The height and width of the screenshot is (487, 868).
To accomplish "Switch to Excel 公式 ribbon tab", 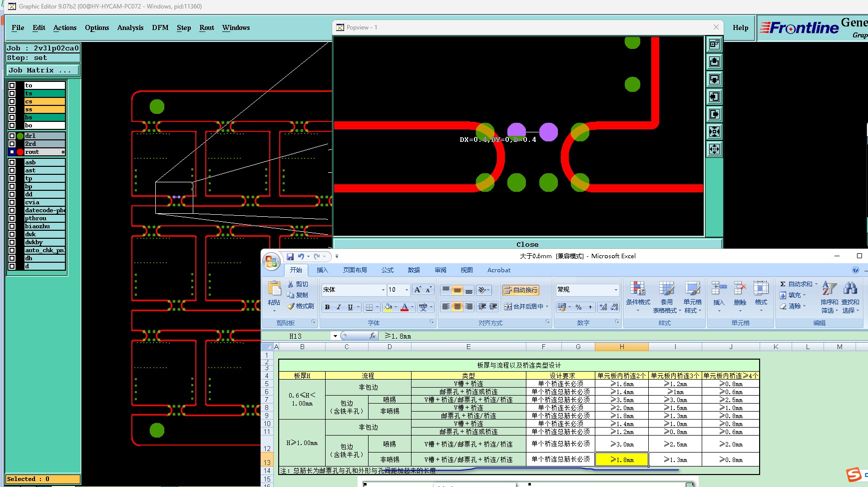I will pyautogui.click(x=388, y=270).
